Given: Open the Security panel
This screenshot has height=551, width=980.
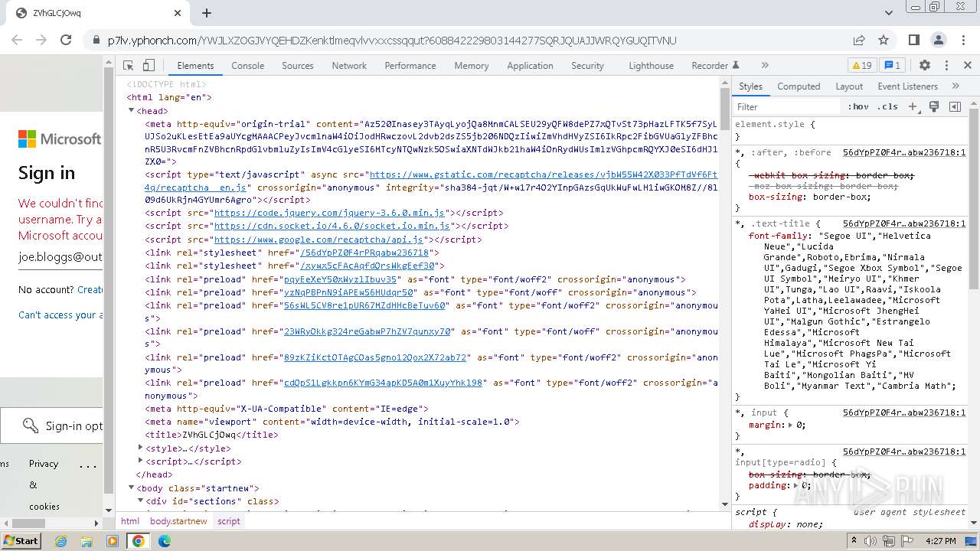Looking at the screenshot, I should coord(587,66).
